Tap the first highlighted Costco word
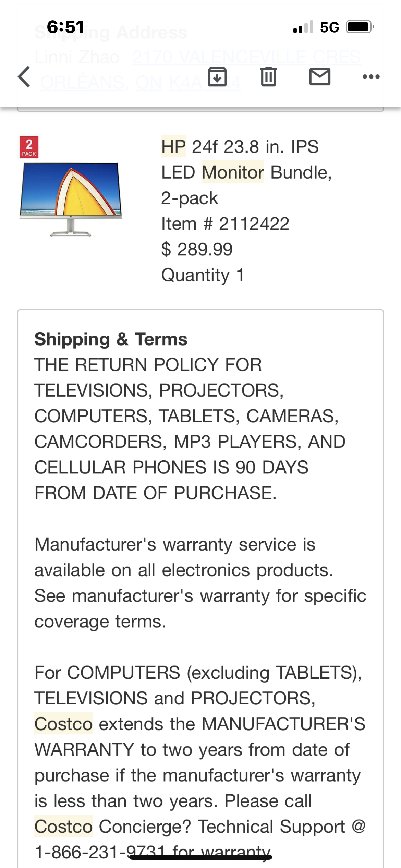The image size is (401, 868). tap(63, 724)
